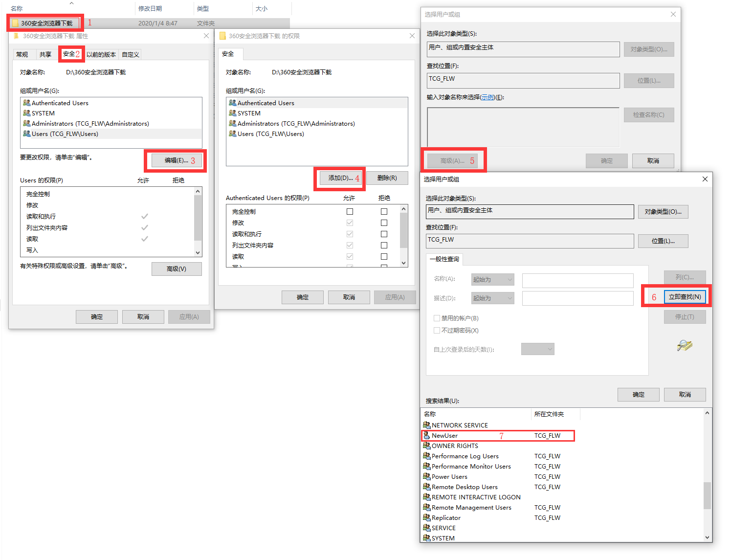Check 读取 deny checkbox in 的权限 window
This screenshot has height=560, width=731.
[384, 256]
